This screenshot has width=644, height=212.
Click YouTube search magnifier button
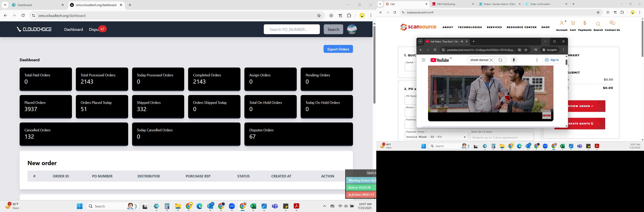tap(500, 60)
